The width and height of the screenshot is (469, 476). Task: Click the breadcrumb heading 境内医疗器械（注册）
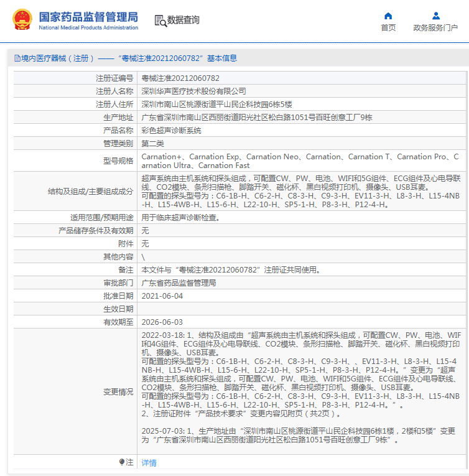58,58
